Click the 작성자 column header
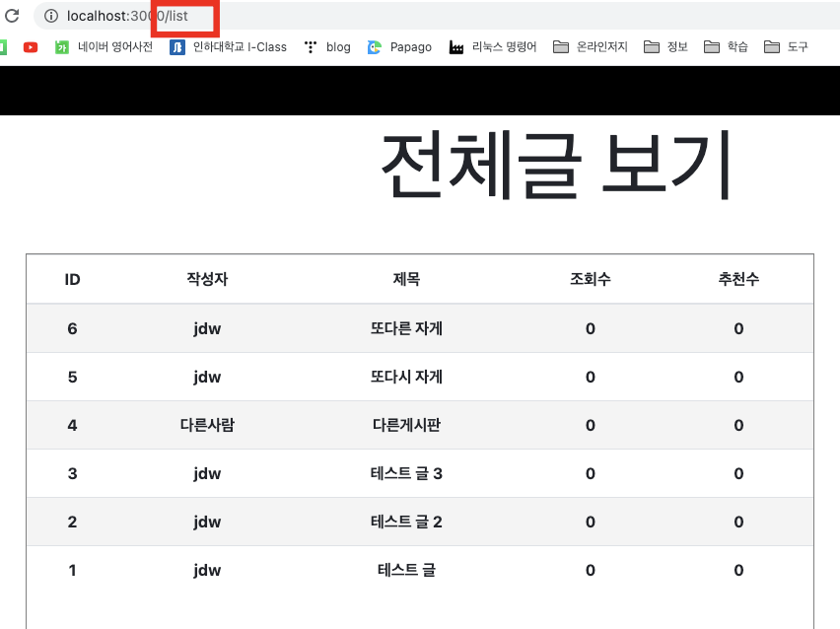 (207, 279)
